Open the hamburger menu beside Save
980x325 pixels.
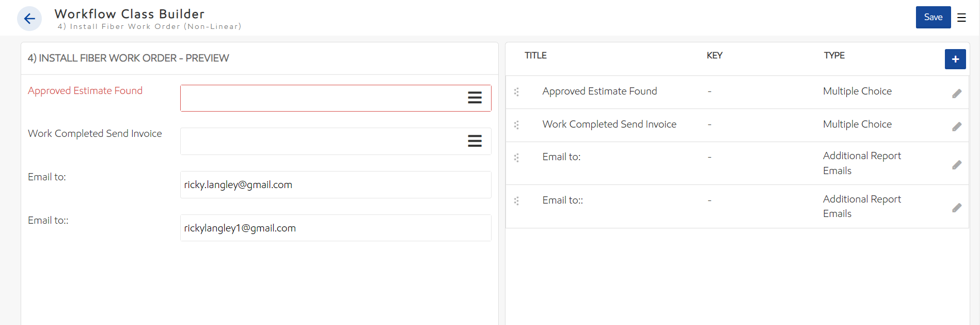point(961,18)
